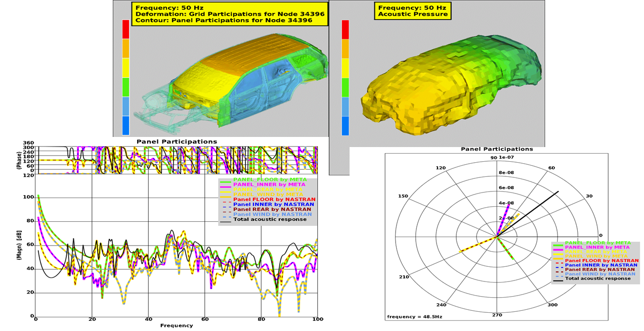Pick the green swatch in the acoustic pressure color bar
Viewport: 644px width, 331px height.
point(346,87)
